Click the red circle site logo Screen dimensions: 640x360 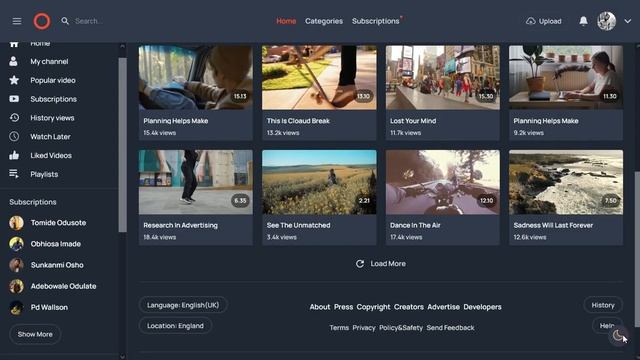coord(42,21)
